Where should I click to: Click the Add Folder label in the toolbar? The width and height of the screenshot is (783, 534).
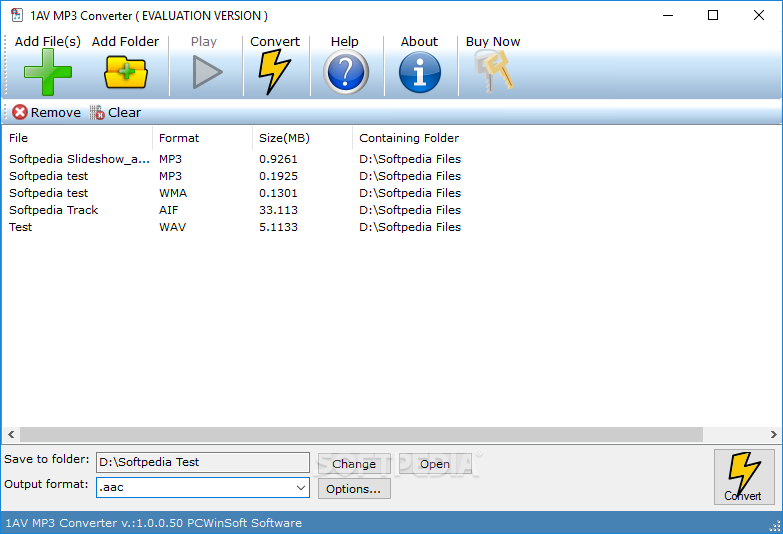[x=125, y=41]
